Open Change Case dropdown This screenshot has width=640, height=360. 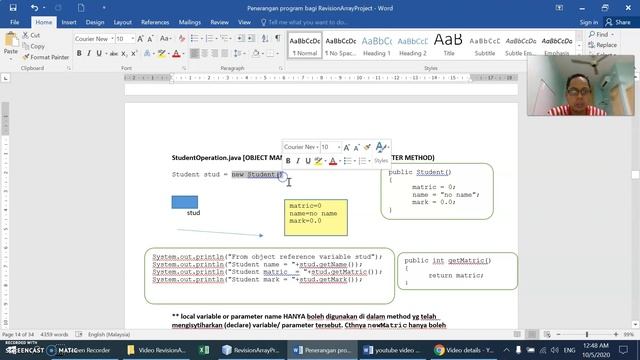click(165, 39)
